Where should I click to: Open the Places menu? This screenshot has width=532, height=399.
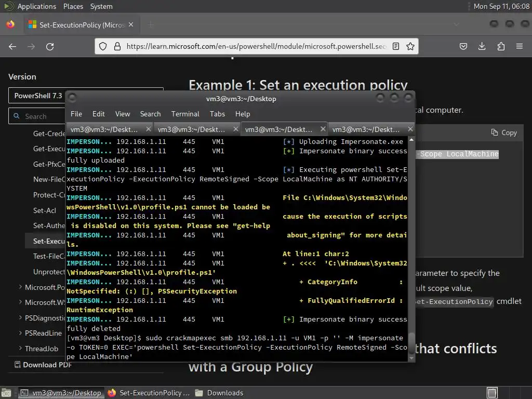tap(73, 6)
